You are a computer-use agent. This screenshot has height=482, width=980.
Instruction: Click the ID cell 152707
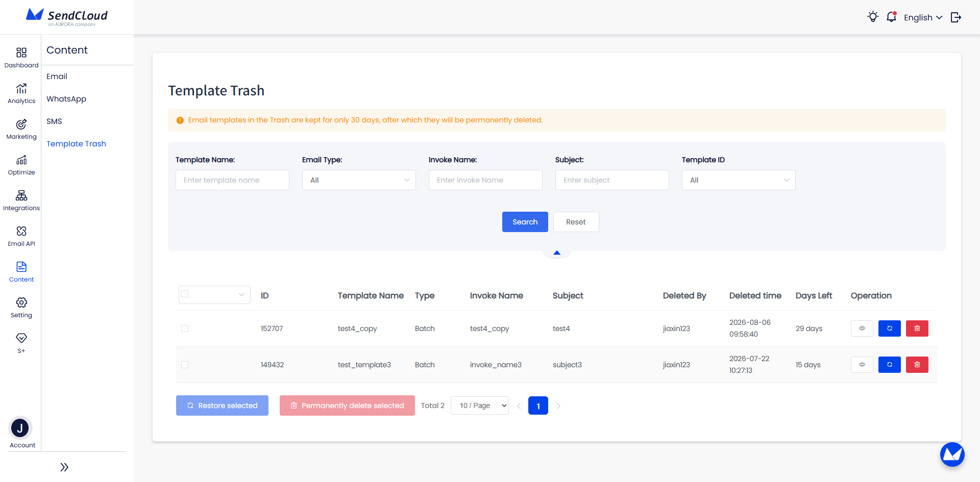(272, 328)
